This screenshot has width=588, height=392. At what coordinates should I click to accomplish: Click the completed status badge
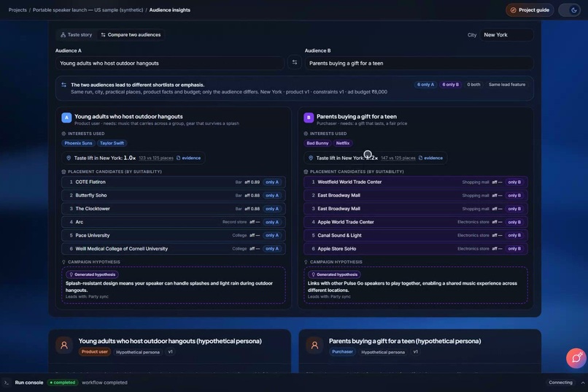coord(63,383)
